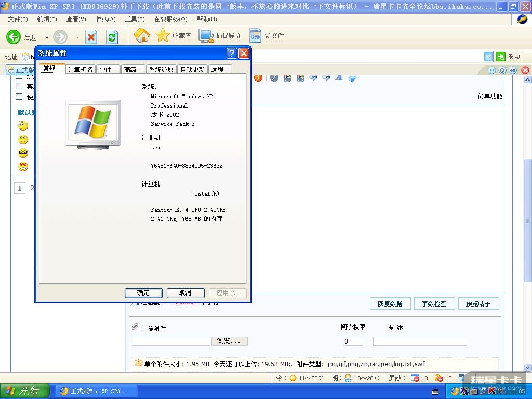Screen dimensions: 532x399
Task: Click the green Back arrow button
Action: (x=14, y=37)
